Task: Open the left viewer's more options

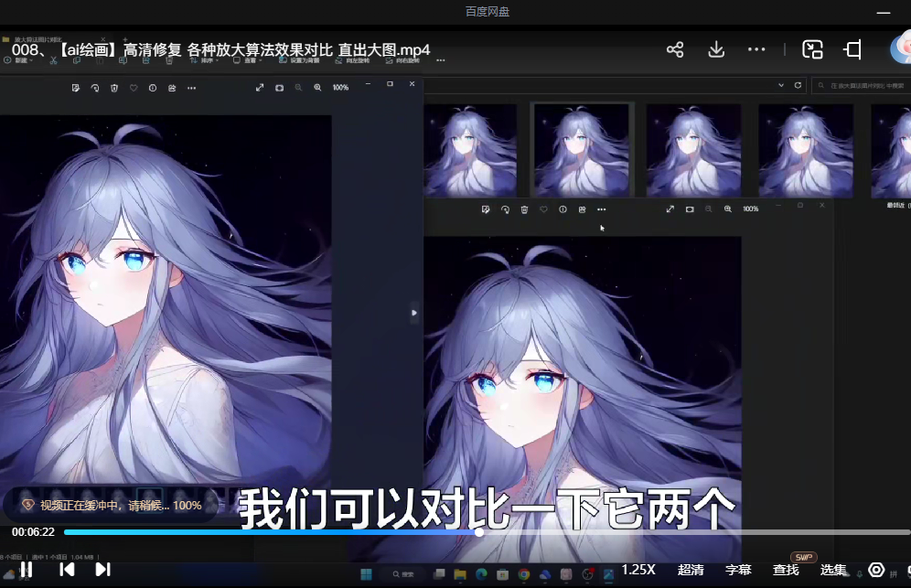Action: pyautogui.click(x=192, y=88)
